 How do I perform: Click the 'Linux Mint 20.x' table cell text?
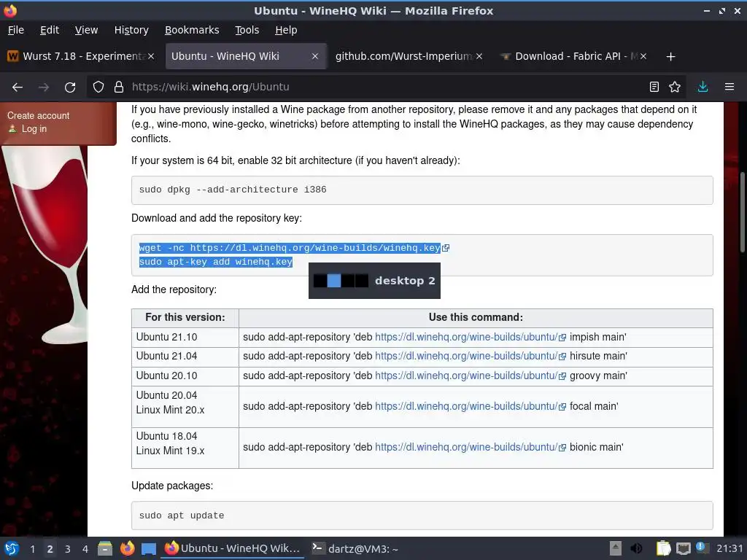click(x=170, y=410)
